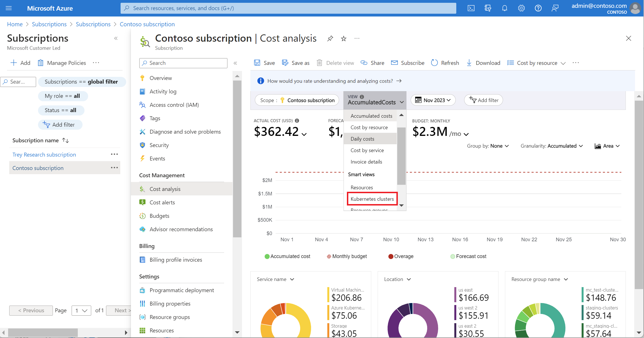Image resolution: width=644 pixels, height=338 pixels.
Task: Open the notifications bell
Action: [x=504, y=8]
